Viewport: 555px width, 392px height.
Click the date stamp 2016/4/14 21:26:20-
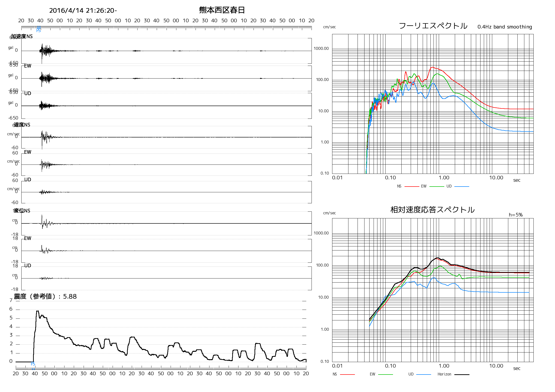(x=83, y=11)
